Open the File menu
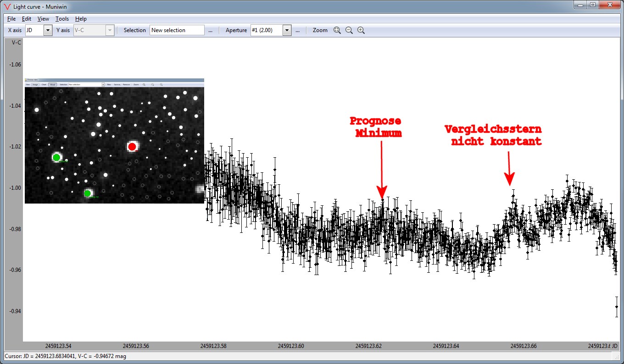Screen dimensions: 624x364 (x=11, y=19)
